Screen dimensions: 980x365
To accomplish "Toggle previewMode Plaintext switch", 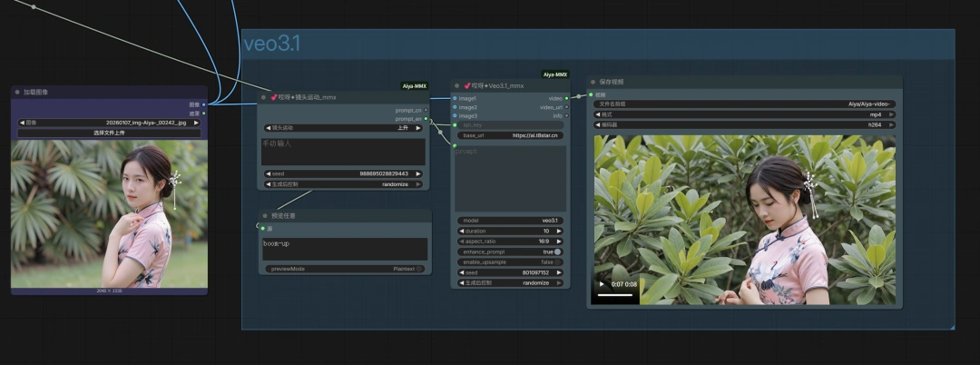I will click(419, 269).
